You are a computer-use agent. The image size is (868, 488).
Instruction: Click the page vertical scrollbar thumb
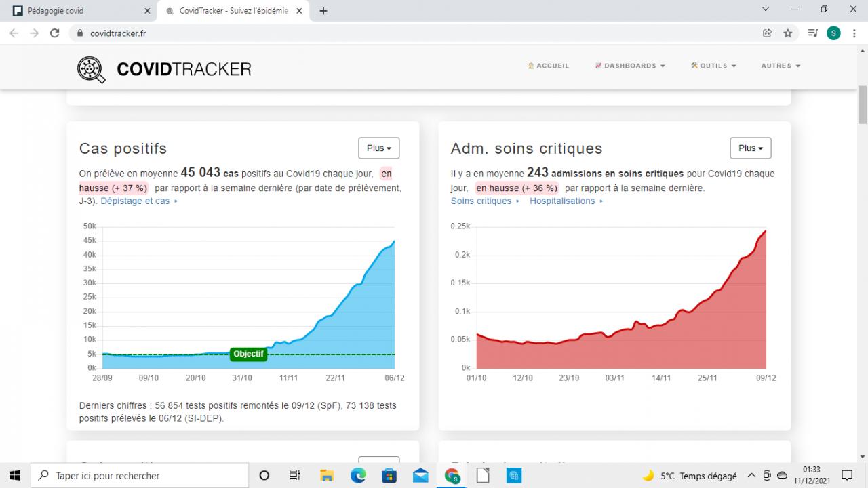pos(863,104)
